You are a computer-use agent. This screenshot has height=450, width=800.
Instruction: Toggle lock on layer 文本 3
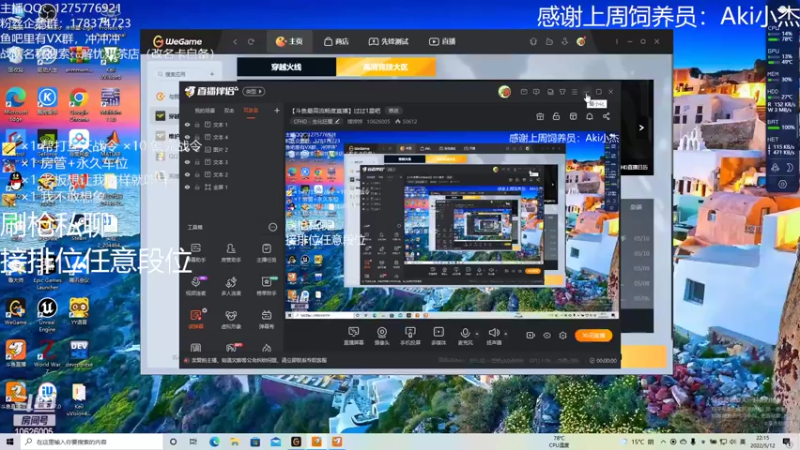coord(197,162)
